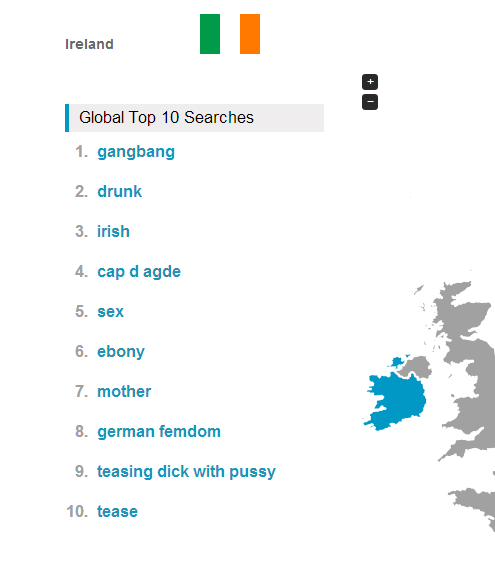Open the 'irish' search term link
The height and width of the screenshot is (575, 495).
click(113, 231)
